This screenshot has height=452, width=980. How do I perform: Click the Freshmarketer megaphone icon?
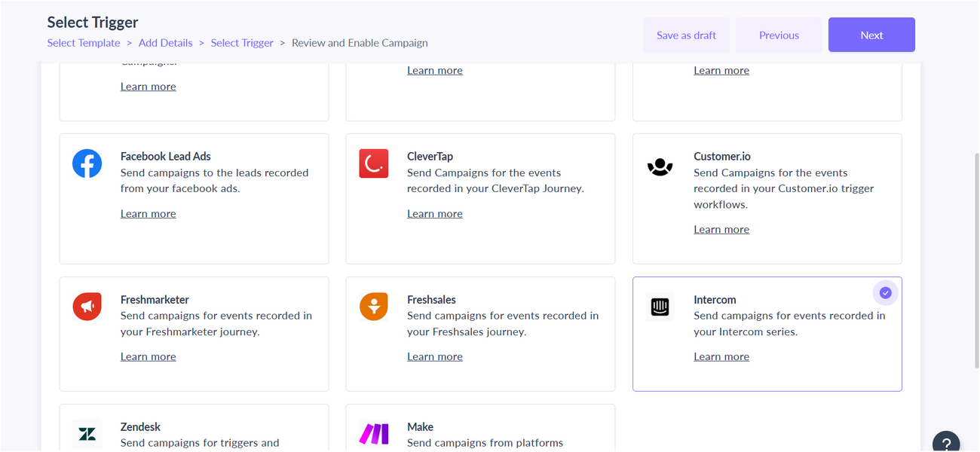point(87,307)
